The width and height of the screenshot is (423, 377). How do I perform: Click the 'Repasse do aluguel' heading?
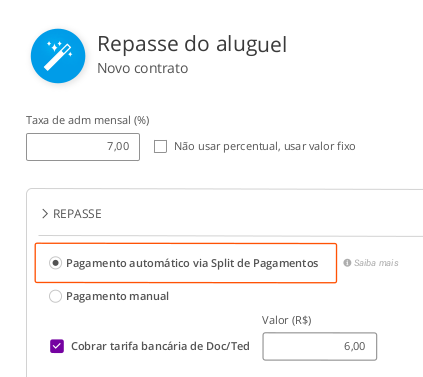[x=192, y=45]
